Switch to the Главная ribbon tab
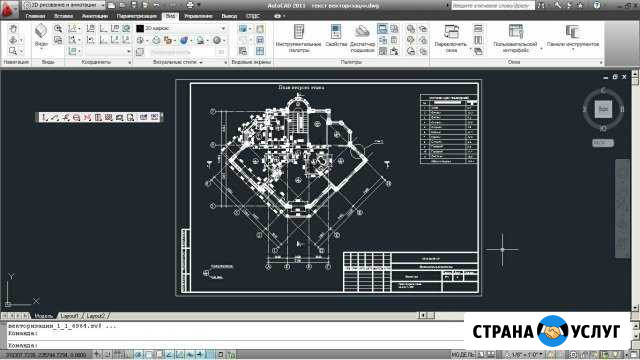Image resolution: width=640 pixels, height=360 pixels. pos(36,16)
